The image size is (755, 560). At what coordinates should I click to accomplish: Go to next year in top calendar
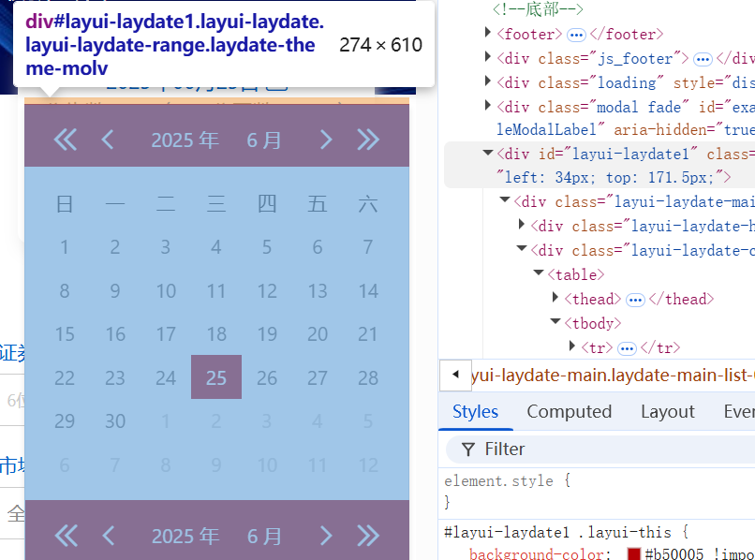tap(368, 140)
